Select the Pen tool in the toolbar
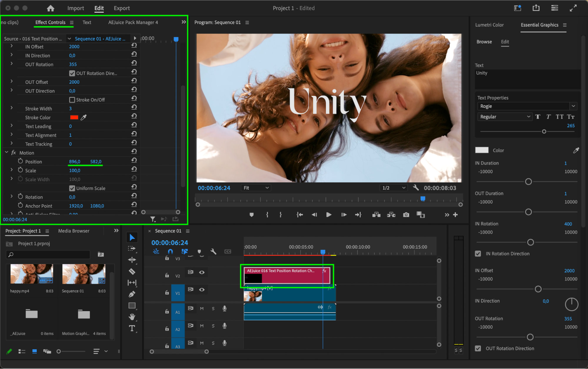The image size is (588, 369). (132, 294)
